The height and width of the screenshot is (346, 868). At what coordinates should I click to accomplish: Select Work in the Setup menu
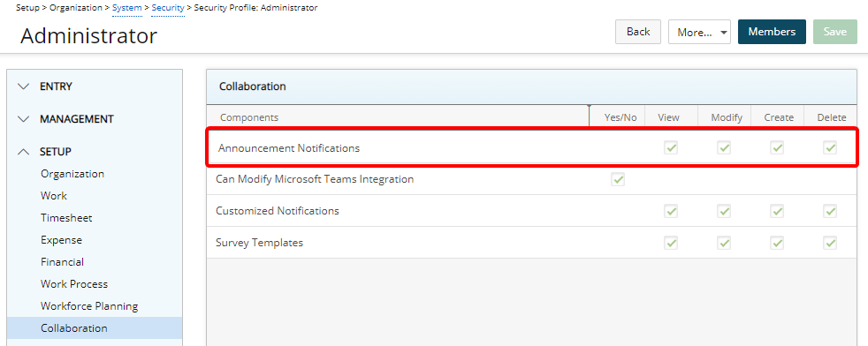(x=54, y=196)
